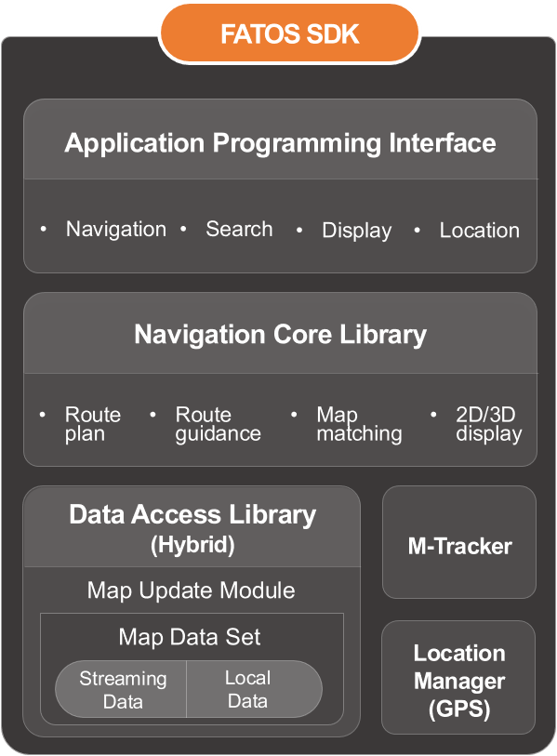This screenshot has width=557, height=756.
Task: Click the 2D/3D display item
Action: (488, 424)
